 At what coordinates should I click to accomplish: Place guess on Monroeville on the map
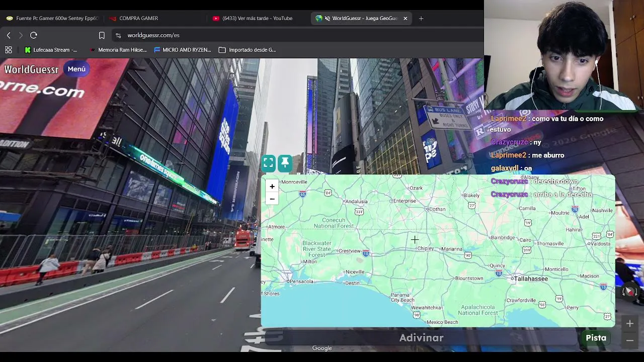click(294, 182)
